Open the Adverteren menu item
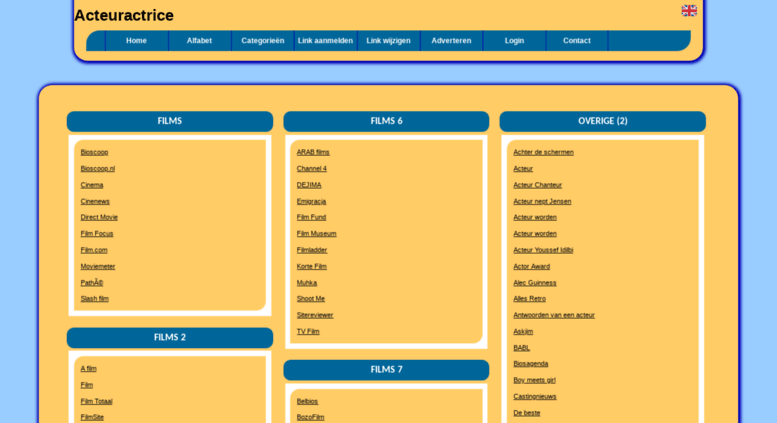The width and height of the screenshot is (777, 423). (x=451, y=41)
